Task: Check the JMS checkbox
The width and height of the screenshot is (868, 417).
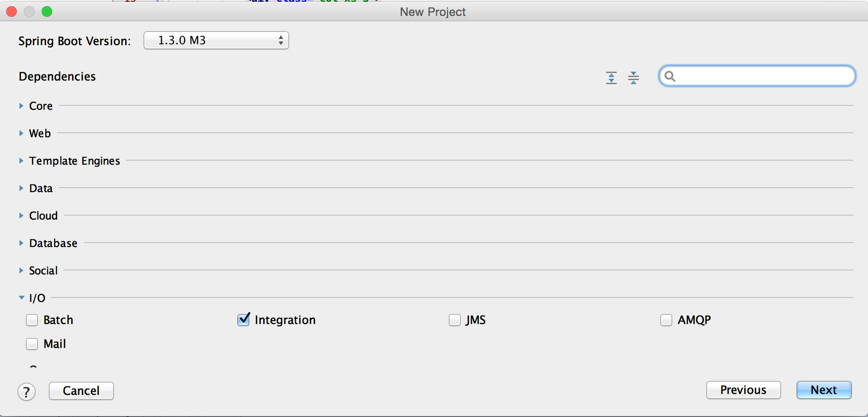Action: (454, 320)
